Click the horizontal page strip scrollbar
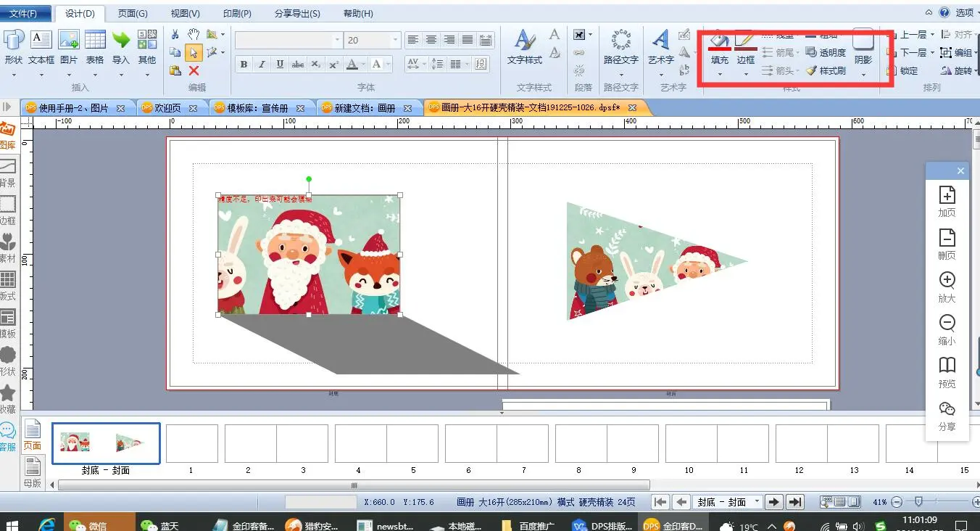980x531 pixels. click(354, 485)
